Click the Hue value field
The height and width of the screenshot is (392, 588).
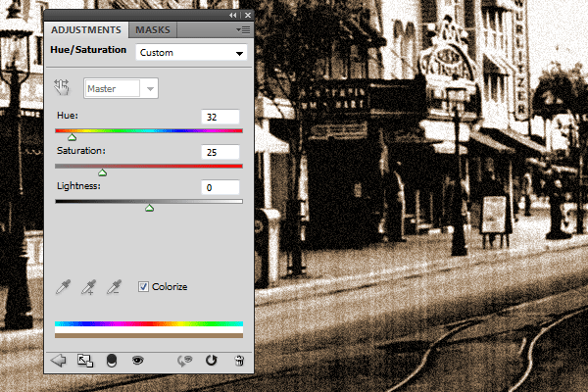(220, 117)
